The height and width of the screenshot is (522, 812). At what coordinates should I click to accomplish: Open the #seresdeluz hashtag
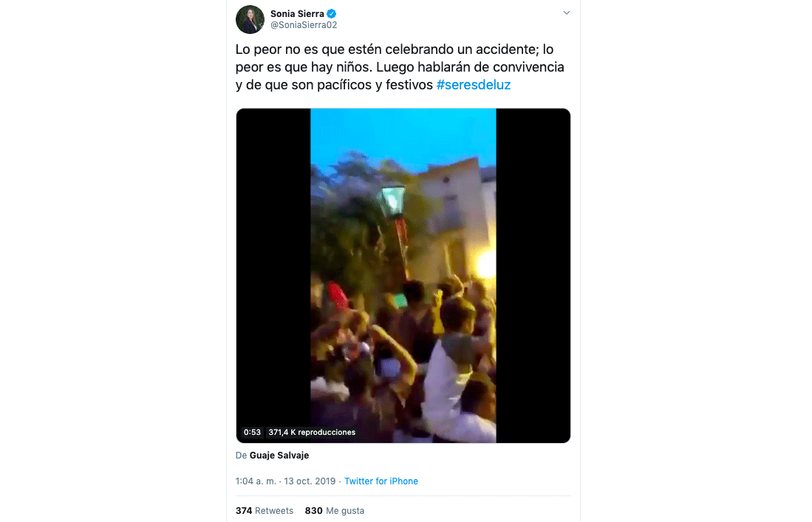tap(473, 84)
